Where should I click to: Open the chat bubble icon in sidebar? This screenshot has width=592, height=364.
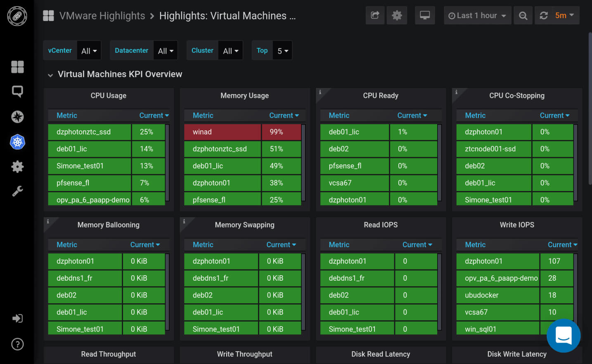17,92
